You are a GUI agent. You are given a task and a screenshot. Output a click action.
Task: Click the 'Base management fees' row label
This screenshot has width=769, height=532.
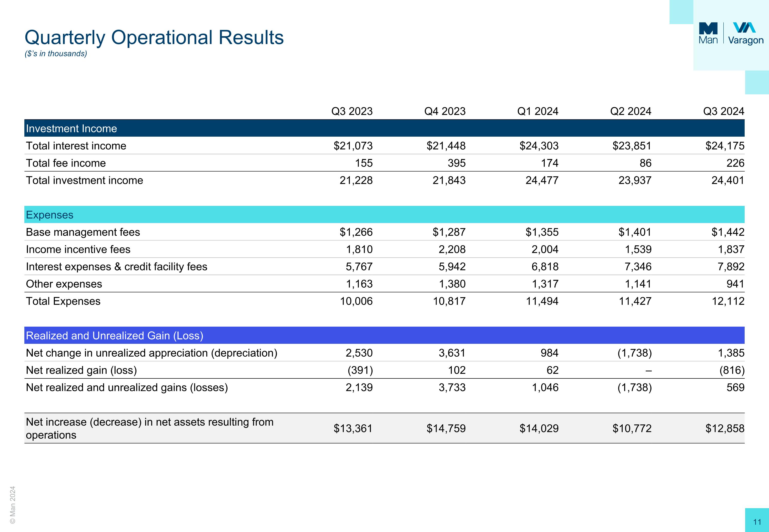click(83, 232)
